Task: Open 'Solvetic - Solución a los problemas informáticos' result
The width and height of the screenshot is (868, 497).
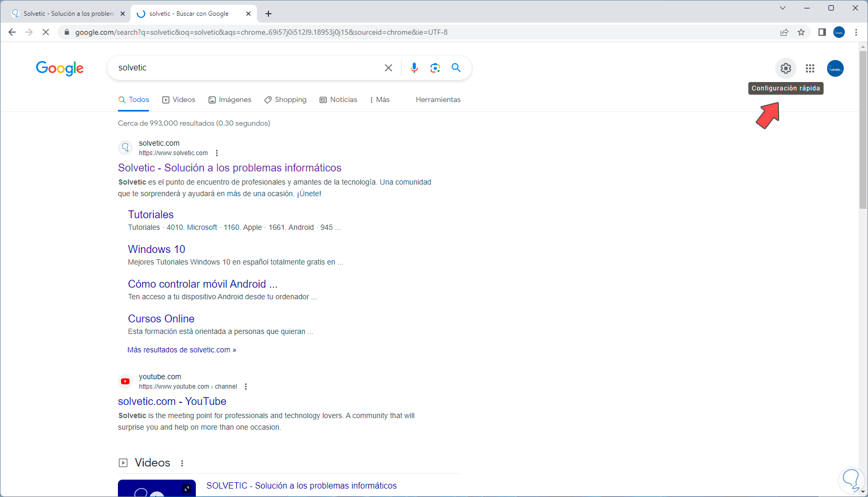Action: (230, 168)
